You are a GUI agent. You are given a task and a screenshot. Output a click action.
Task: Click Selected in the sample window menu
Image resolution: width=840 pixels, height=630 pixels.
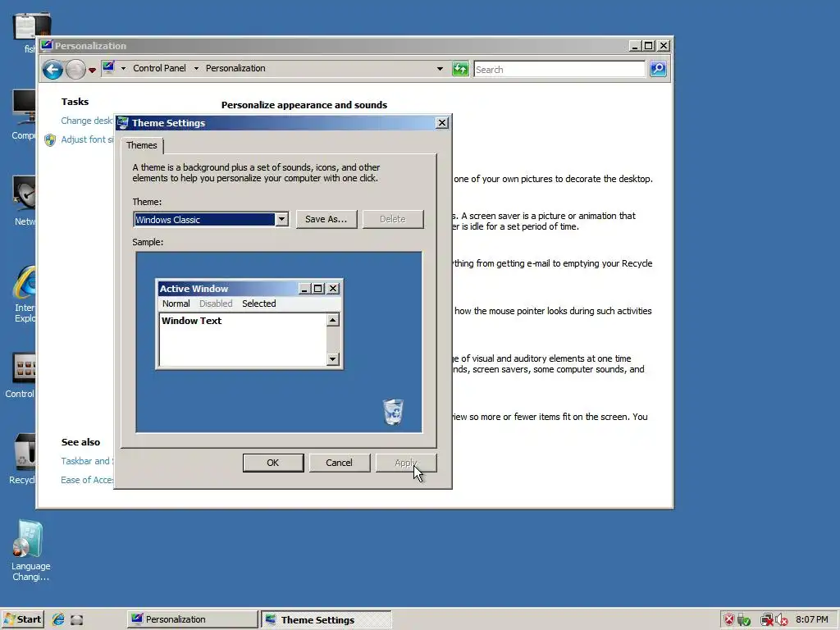(258, 304)
